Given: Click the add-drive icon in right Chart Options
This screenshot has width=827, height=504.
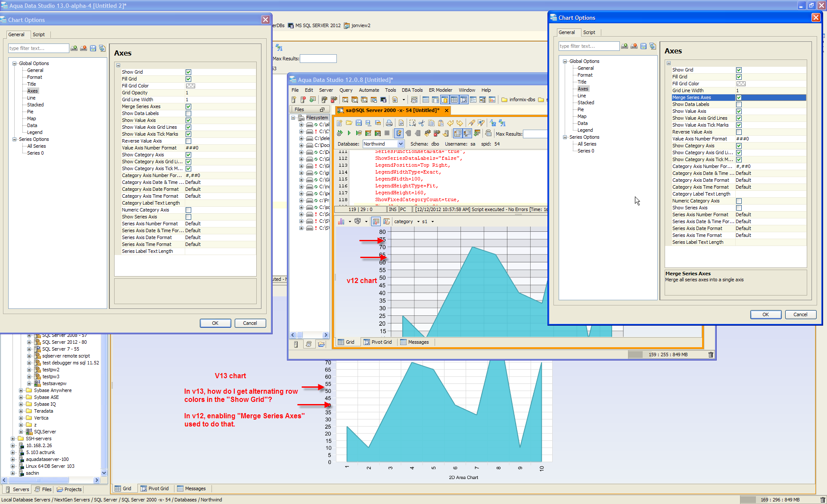Looking at the screenshot, I should tap(625, 46).
